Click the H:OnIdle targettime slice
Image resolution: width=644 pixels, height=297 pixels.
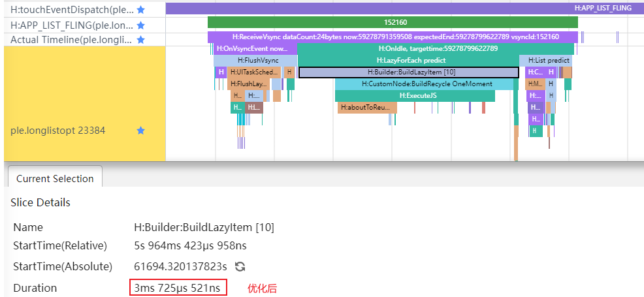coord(436,48)
